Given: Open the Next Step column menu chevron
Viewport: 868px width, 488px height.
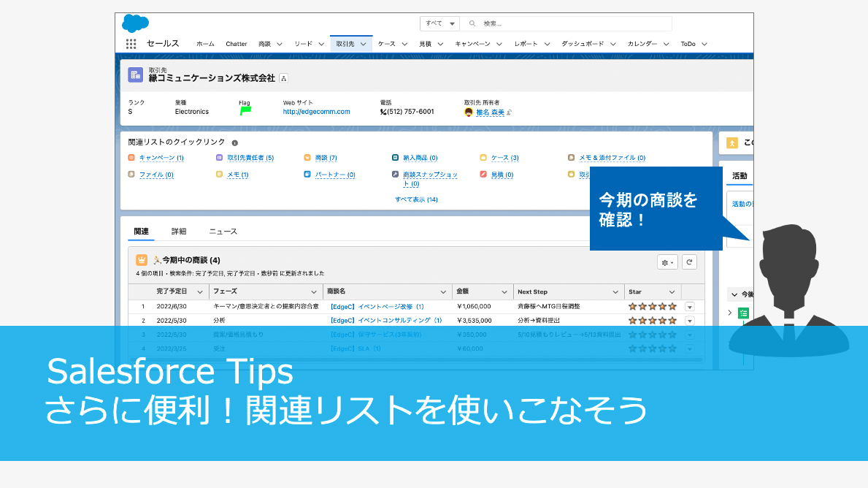Looking at the screenshot, I should pos(615,292).
